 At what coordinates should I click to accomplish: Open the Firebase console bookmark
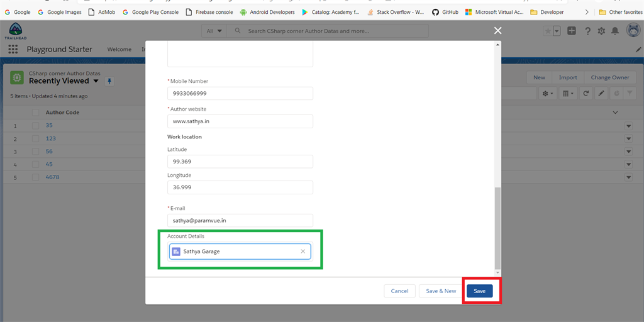(x=209, y=12)
